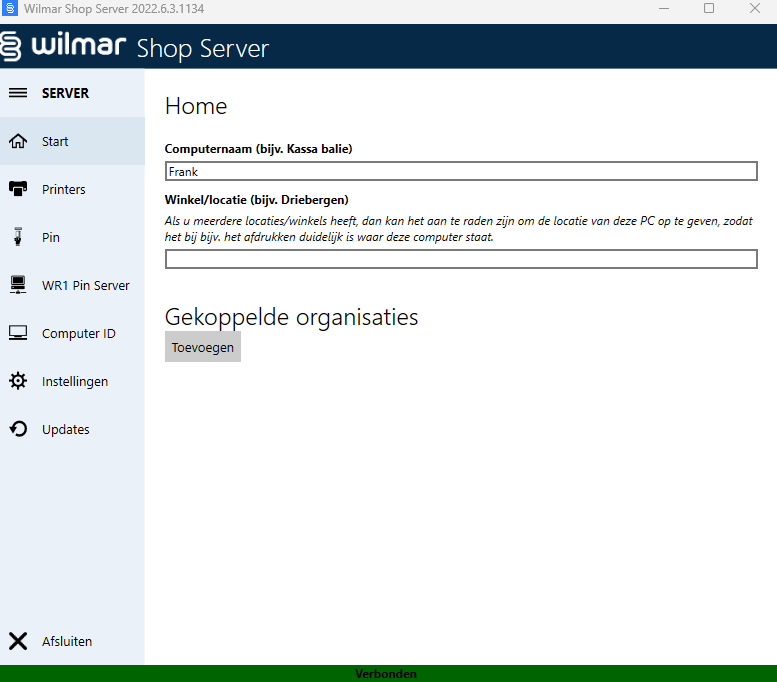This screenshot has width=777, height=682.
Task: Select the WR1 Pin Server computer icon
Action: 18,285
